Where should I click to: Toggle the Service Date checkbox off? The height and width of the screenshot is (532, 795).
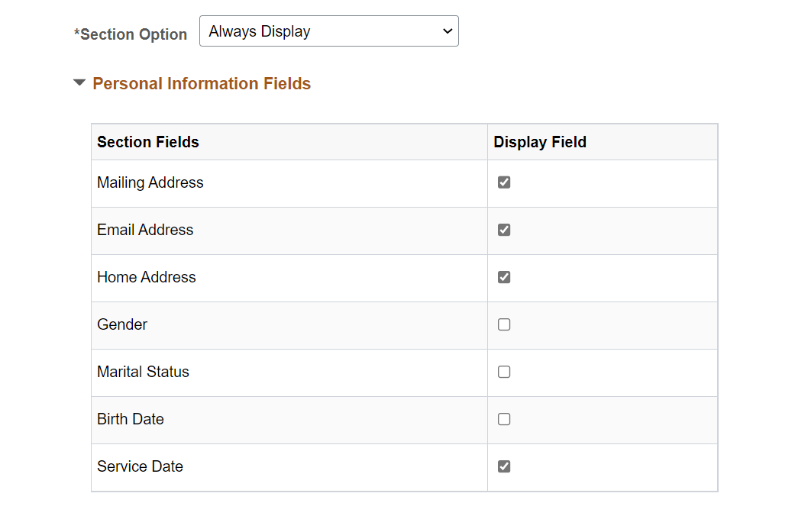(504, 466)
